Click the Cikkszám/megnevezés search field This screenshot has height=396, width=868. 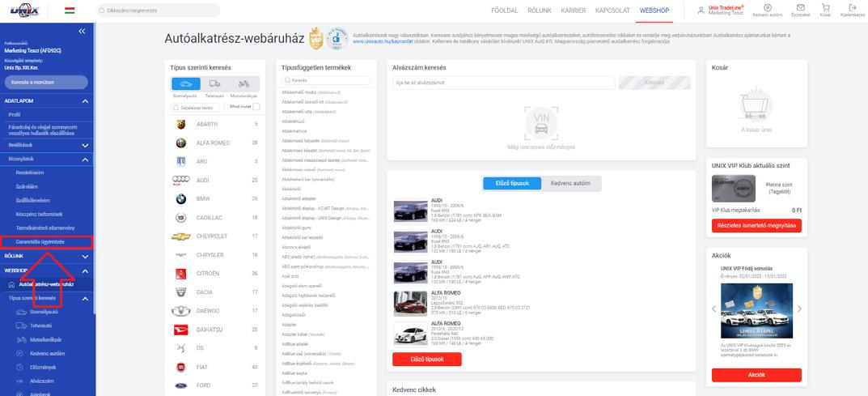coord(158,11)
